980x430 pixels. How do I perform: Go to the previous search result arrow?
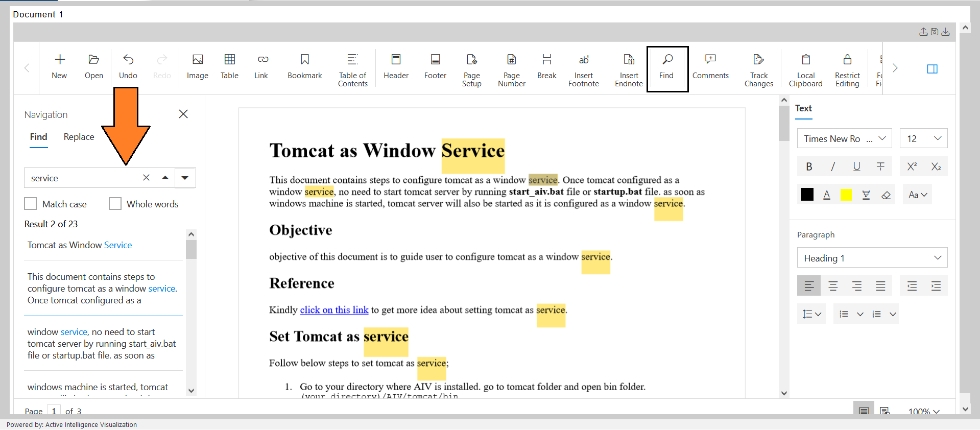165,178
